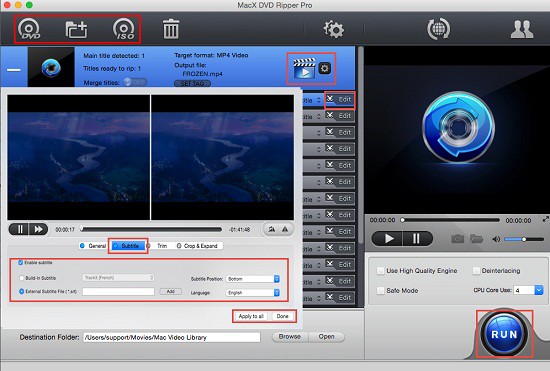
Task: Click the globe update icon in the toolbar
Action: click(x=438, y=29)
